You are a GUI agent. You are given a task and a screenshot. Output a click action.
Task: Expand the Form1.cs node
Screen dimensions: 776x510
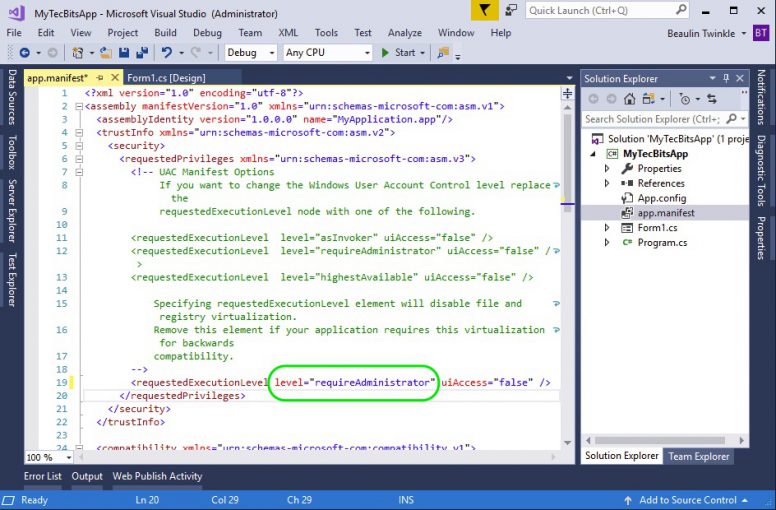click(607, 228)
